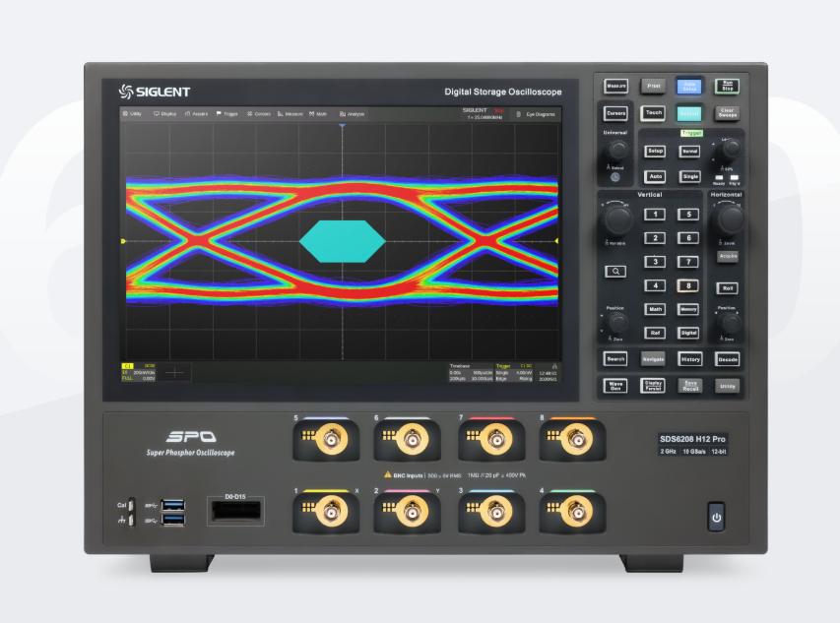Tap the cyan hexagon eye mask
Screen dimensions: 840x623
pyautogui.click(x=343, y=241)
